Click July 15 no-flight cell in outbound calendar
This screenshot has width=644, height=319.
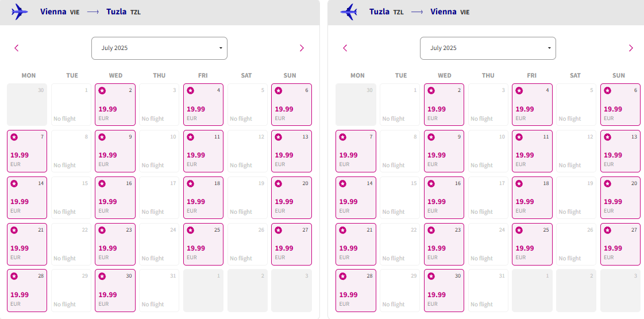point(71,198)
